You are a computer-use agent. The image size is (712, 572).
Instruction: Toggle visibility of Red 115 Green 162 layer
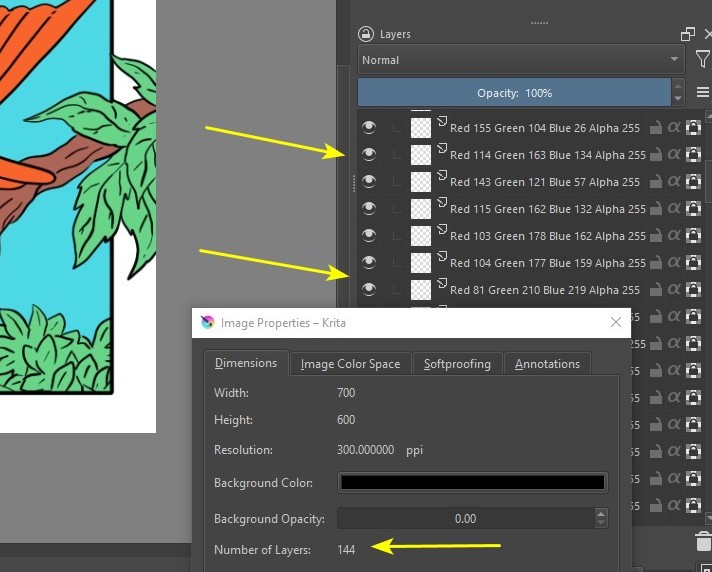point(369,208)
